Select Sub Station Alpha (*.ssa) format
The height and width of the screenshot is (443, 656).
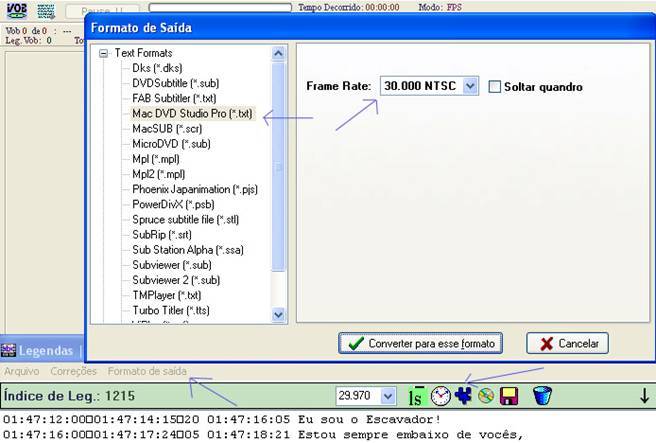(188, 250)
